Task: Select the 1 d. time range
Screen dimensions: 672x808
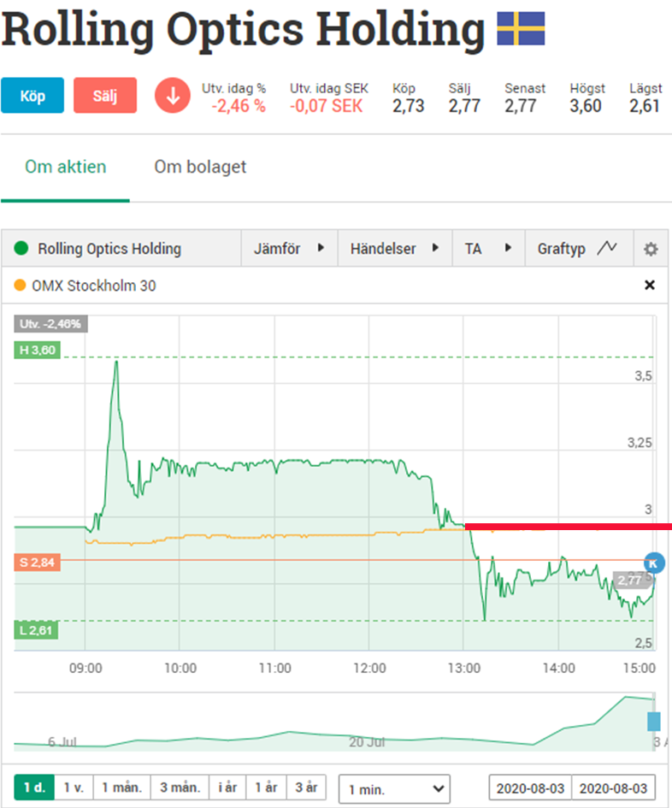Action: point(34,787)
